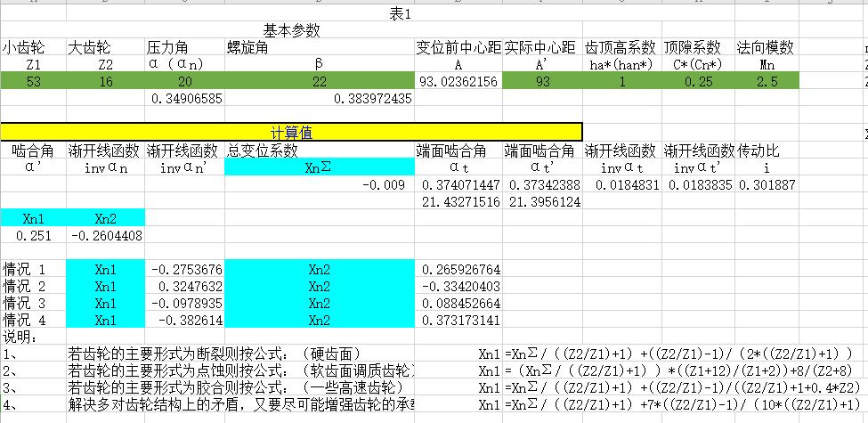The image size is (868, 423).
Task: Click degree value 21.43271516
Action: click(458, 201)
